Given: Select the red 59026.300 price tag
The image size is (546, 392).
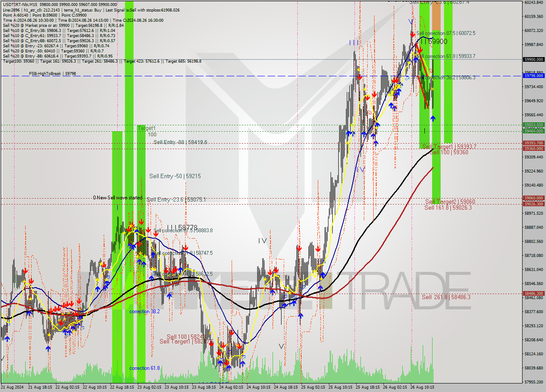Looking at the screenshot, I should pos(533,204).
